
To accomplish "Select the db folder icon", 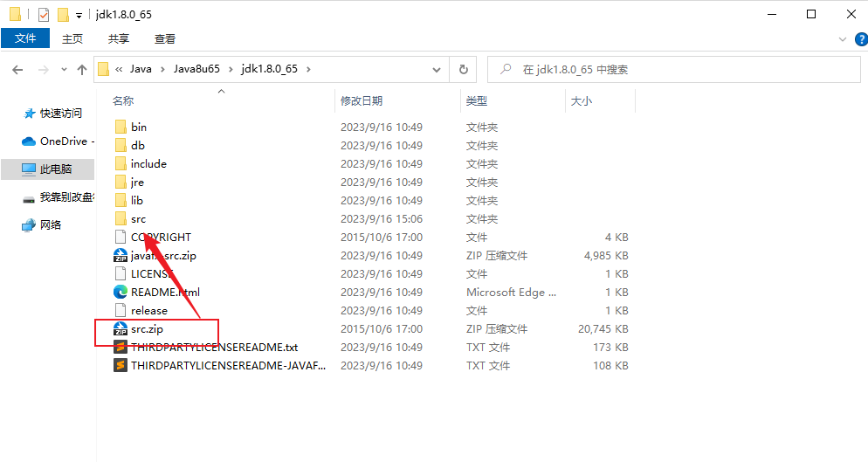I will (121, 145).
